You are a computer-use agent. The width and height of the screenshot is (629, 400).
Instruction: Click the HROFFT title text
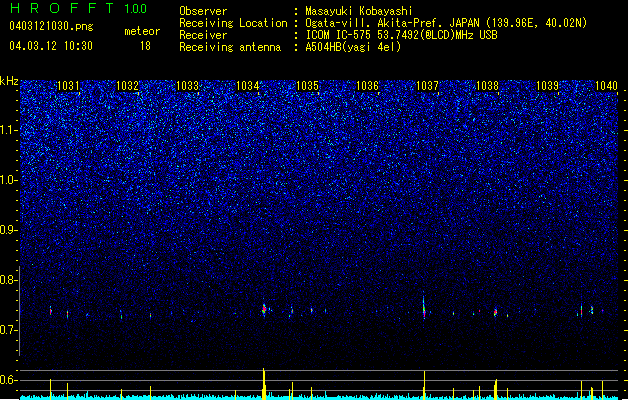pyautogui.click(x=62, y=8)
